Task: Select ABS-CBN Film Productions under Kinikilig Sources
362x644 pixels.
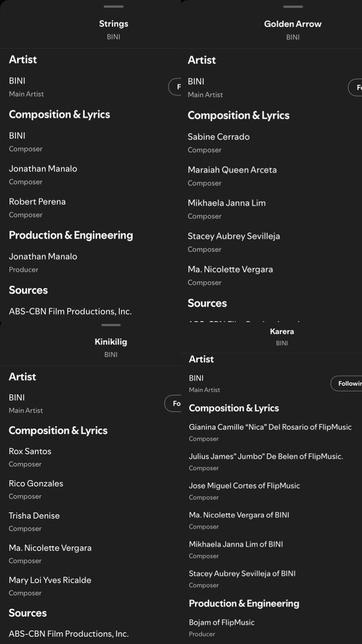Action: click(x=69, y=634)
